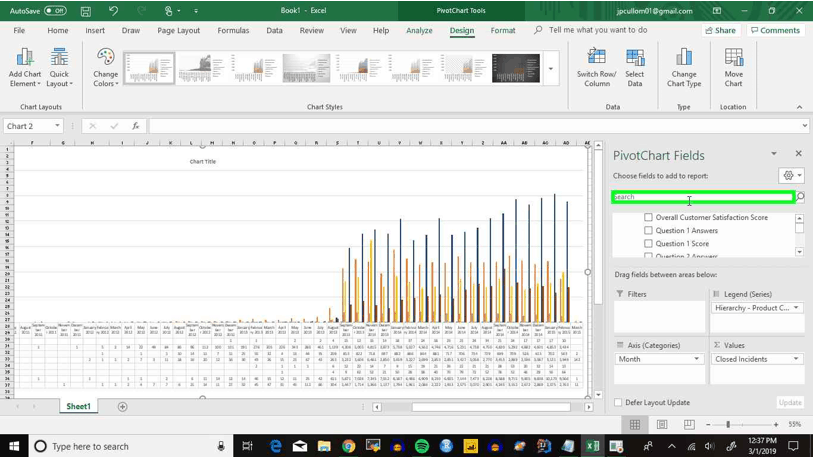Open Select Data dialog
Image resolution: width=814 pixels, height=458 pixels.
(x=634, y=68)
